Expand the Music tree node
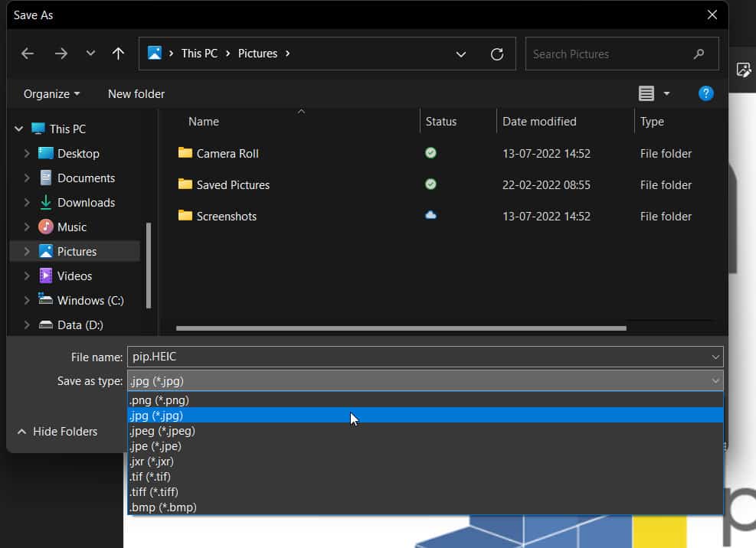Image resolution: width=756 pixels, height=548 pixels. pos(27,227)
